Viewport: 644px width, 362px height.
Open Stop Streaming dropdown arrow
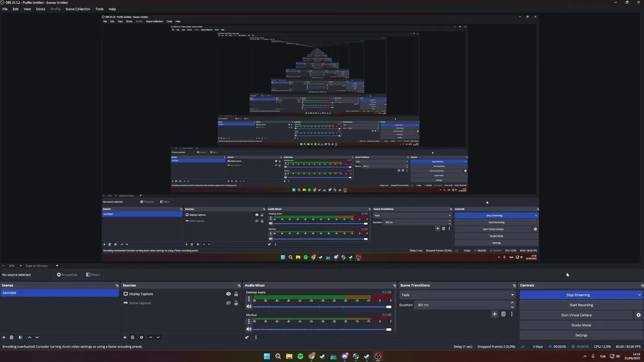639,295
